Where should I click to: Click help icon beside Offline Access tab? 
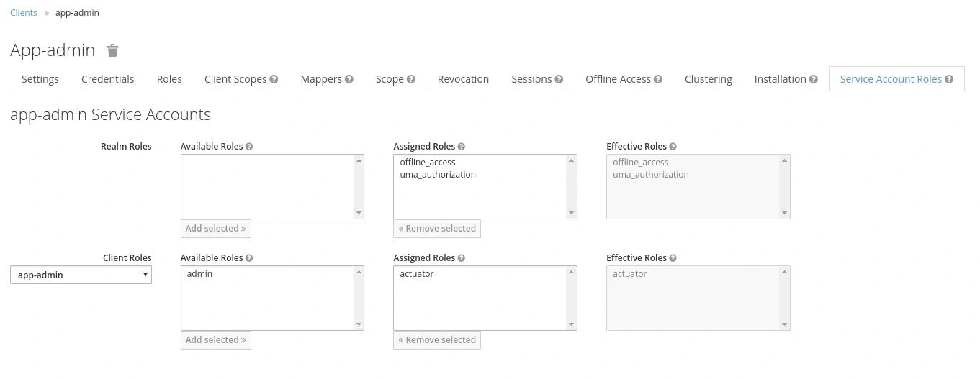point(658,79)
